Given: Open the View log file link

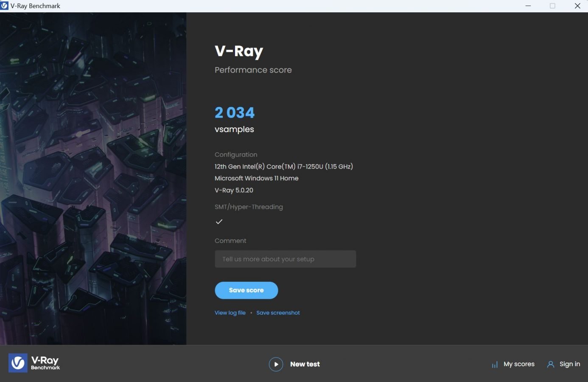Looking at the screenshot, I should click(230, 313).
